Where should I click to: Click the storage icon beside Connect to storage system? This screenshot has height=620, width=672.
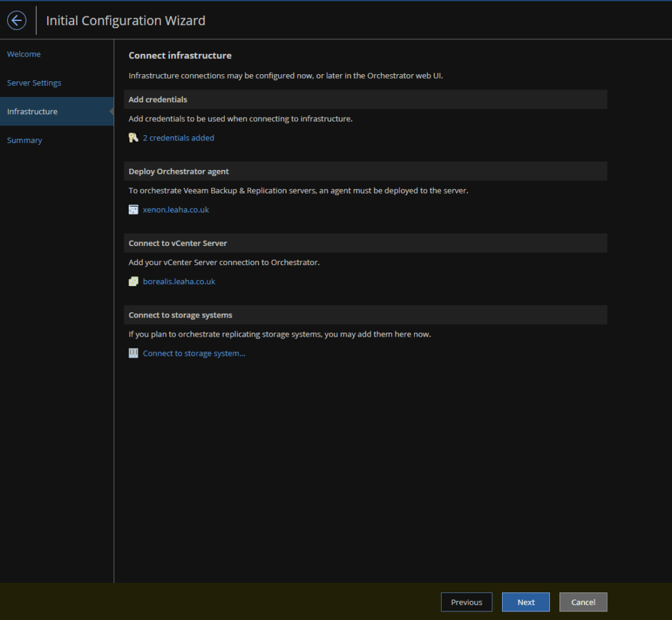coord(133,353)
